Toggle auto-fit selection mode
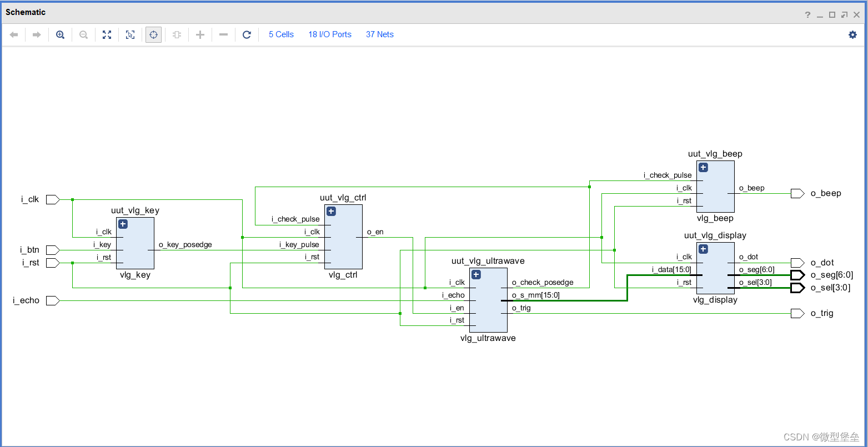Viewport: 868px width, 447px height. point(153,34)
